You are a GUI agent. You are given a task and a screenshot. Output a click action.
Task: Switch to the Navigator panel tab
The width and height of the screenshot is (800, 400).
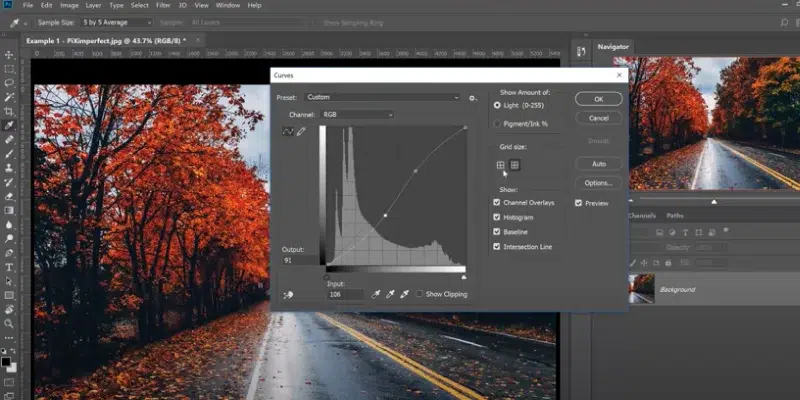click(x=613, y=46)
